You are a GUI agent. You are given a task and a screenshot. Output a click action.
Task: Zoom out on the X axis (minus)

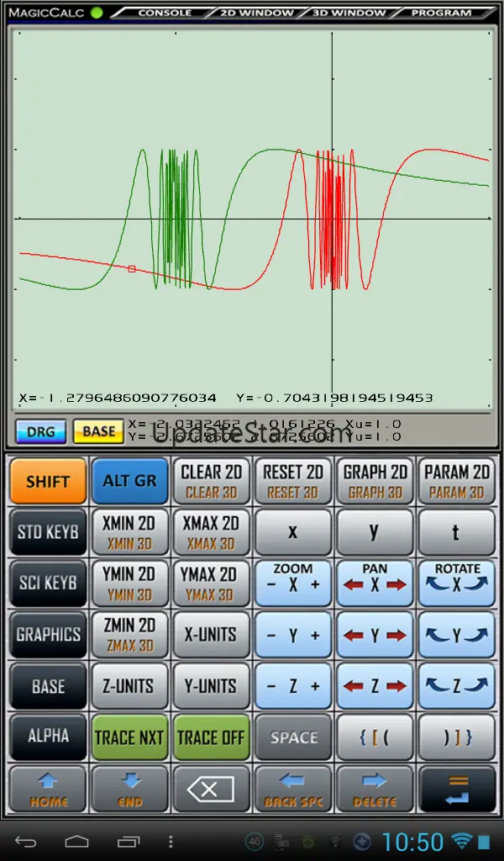pyautogui.click(x=271, y=585)
